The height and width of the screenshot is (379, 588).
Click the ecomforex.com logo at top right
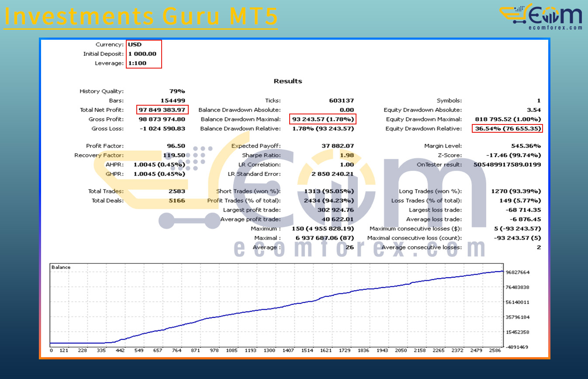541,17
